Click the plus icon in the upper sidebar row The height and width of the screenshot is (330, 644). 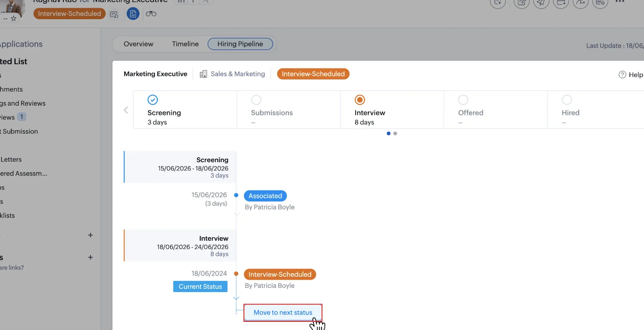click(91, 235)
